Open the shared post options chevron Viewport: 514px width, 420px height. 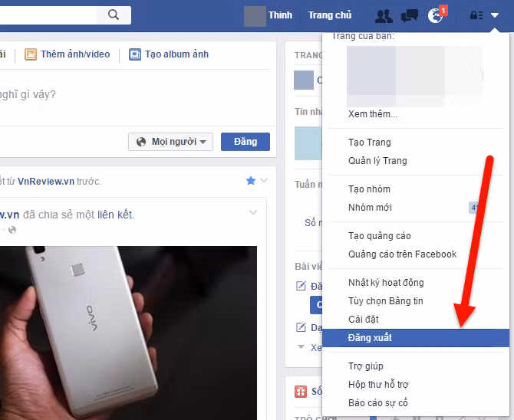pos(253,212)
